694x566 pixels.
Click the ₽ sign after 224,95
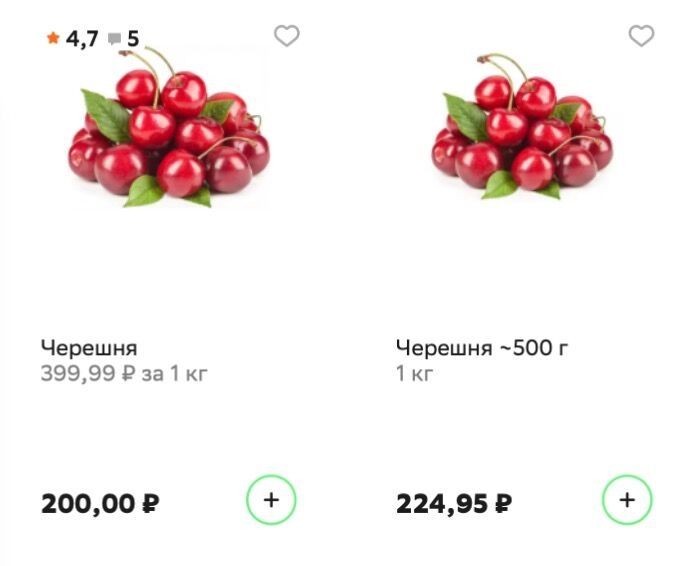504,503
